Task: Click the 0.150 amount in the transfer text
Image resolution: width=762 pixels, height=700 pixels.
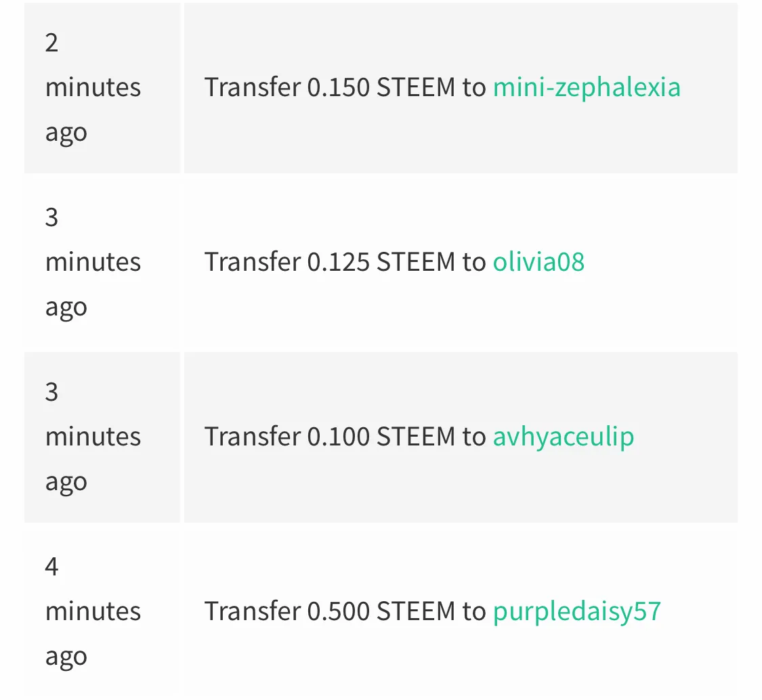Action: pyautogui.click(x=339, y=88)
